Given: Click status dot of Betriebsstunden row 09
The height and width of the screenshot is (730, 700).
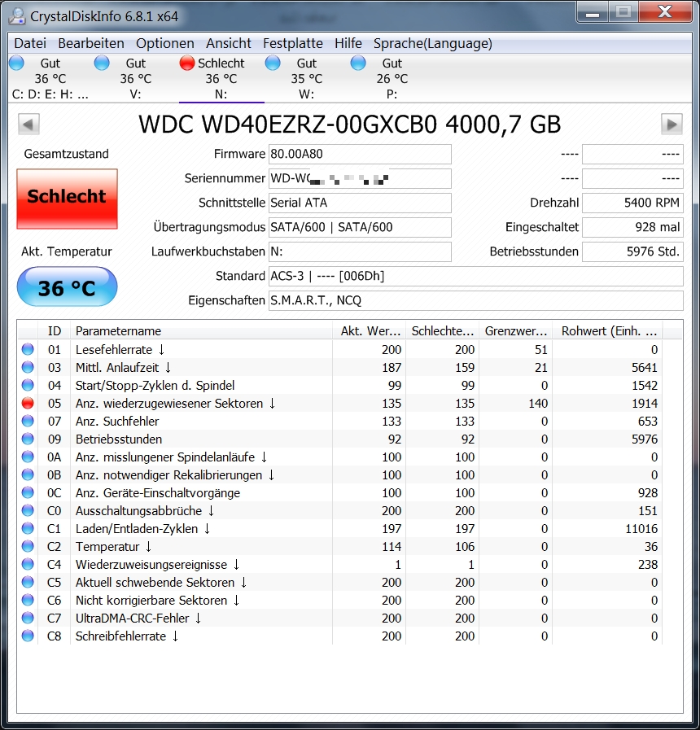Looking at the screenshot, I should 28,439.
